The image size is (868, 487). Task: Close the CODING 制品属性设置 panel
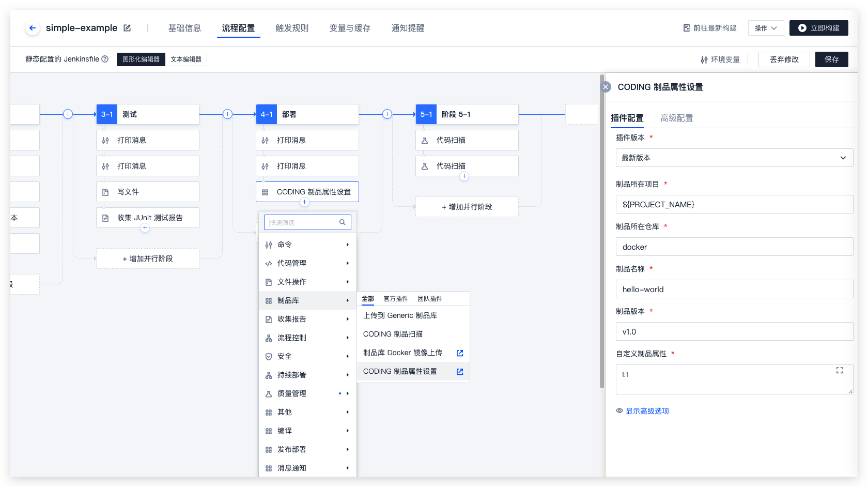tap(606, 87)
